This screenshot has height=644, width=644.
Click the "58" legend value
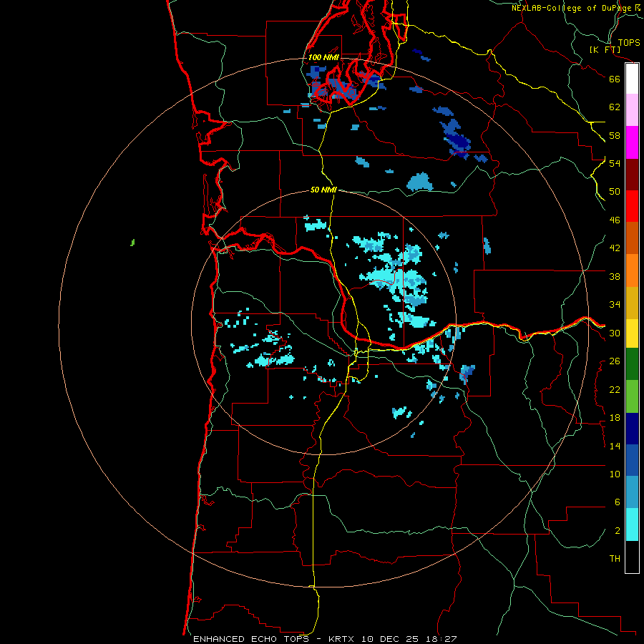pyautogui.click(x=615, y=135)
